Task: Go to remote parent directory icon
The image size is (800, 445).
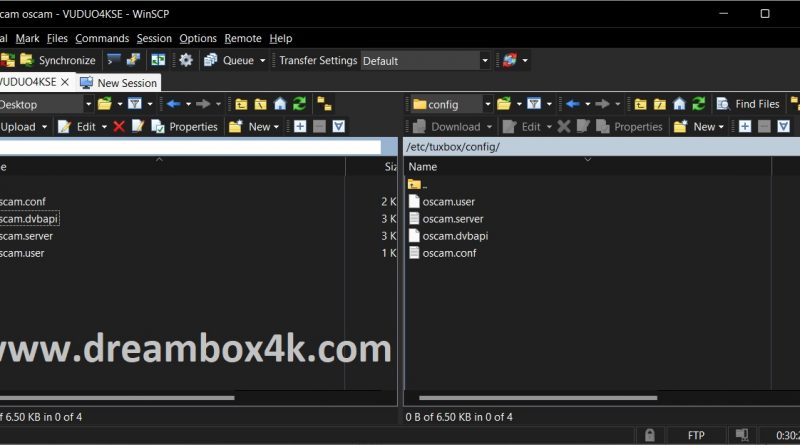Action: pyautogui.click(x=640, y=104)
